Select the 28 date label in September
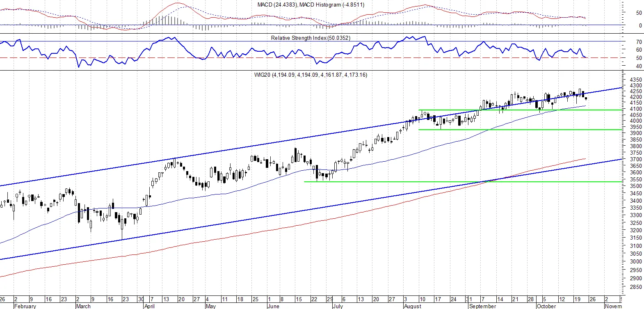This screenshot has width=644, height=309. [x=530, y=299]
